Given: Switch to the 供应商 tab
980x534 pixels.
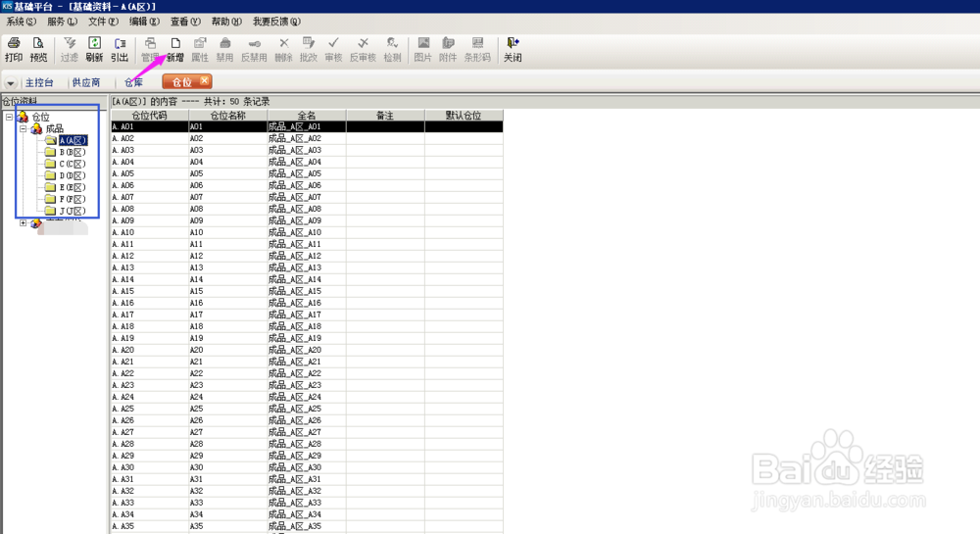Looking at the screenshot, I should [x=86, y=82].
